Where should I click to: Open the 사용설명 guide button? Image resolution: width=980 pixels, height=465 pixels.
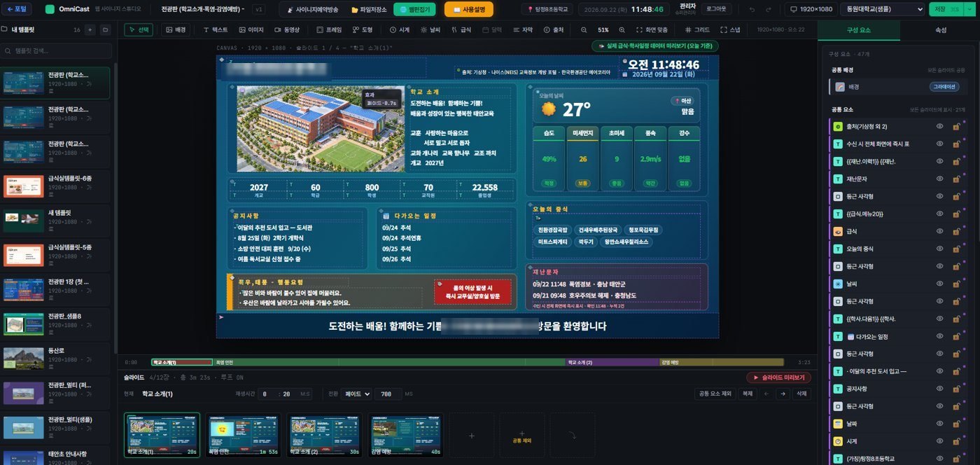pos(469,10)
